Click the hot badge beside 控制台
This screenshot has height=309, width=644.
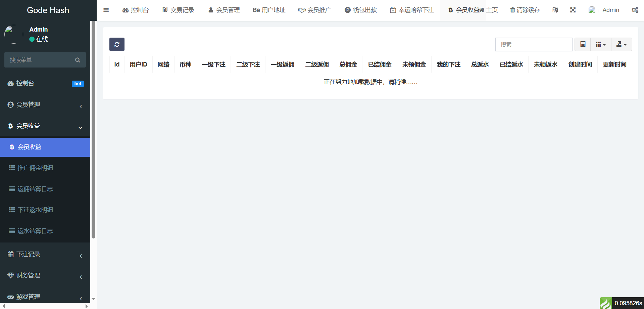click(78, 84)
